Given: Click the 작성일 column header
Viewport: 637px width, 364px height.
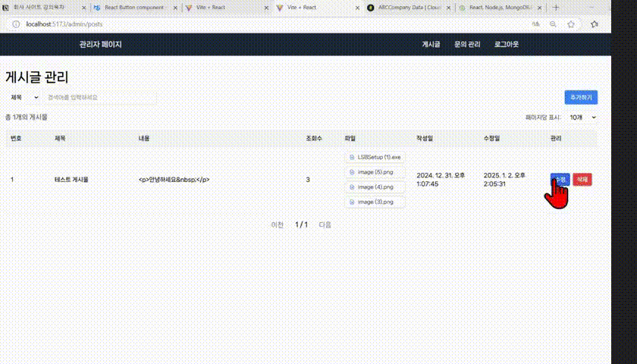Looking at the screenshot, I should [425, 139].
